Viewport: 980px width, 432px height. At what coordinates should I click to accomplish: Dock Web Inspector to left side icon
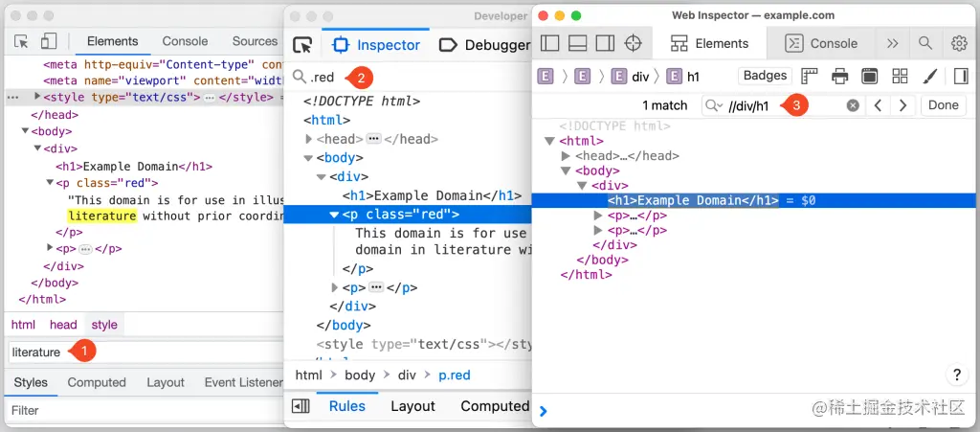[550, 43]
